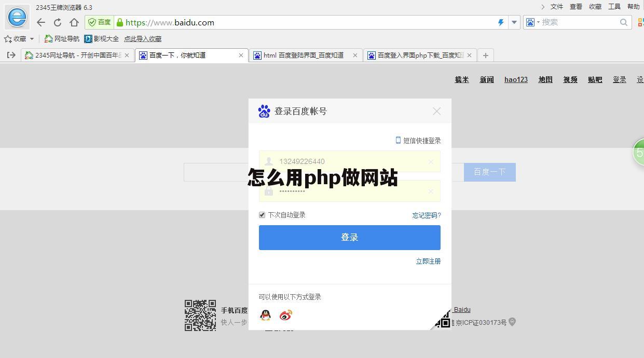Expand the menu chevron before 文件
This screenshot has width=644, height=358.
543,7
